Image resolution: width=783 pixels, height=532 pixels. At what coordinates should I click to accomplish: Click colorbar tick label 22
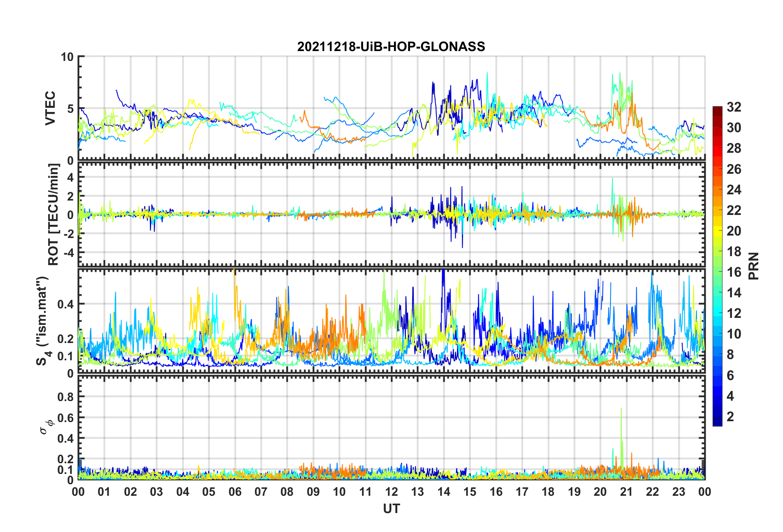point(734,210)
